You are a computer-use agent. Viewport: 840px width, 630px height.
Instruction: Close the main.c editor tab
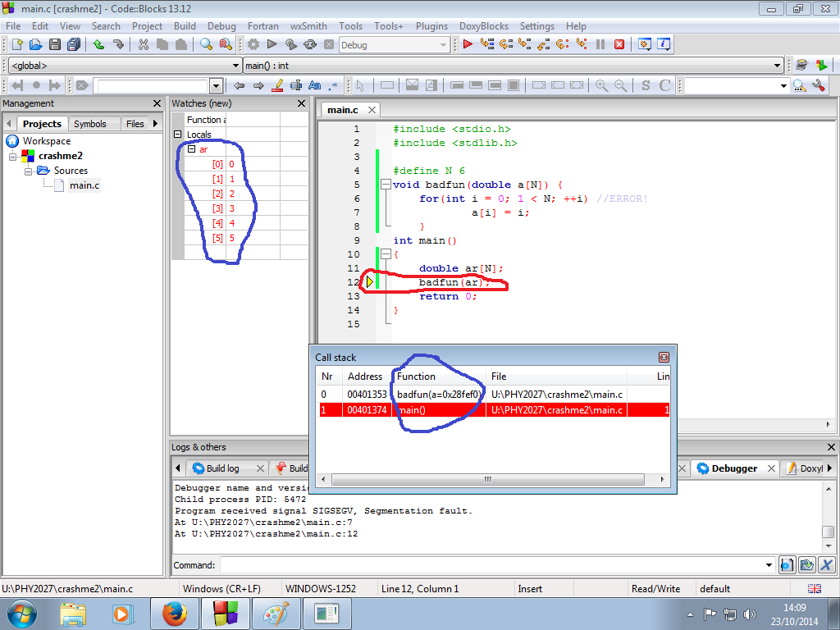[x=372, y=110]
